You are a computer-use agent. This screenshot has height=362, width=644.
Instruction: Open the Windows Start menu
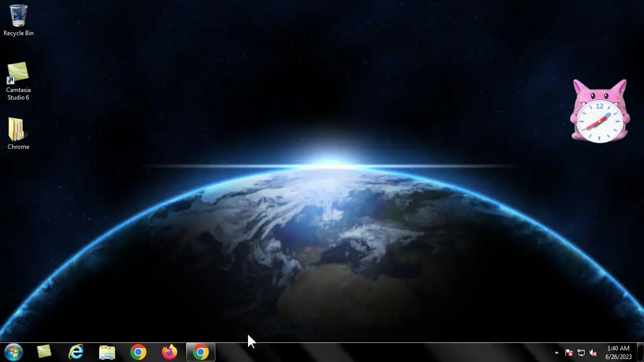pyautogui.click(x=13, y=352)
